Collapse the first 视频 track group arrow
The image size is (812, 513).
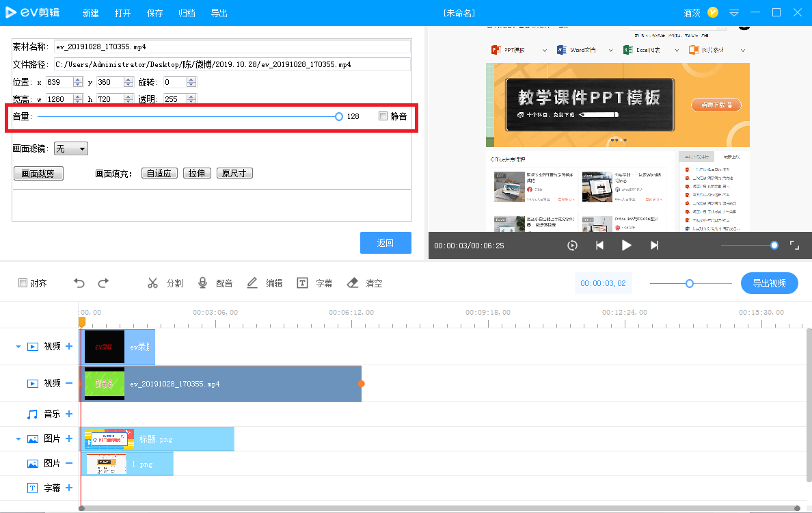[18, 347]
